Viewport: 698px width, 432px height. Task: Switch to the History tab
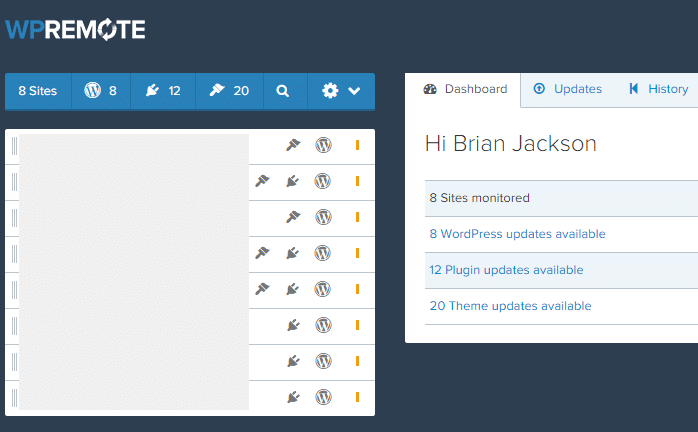[x=659, y=89]
